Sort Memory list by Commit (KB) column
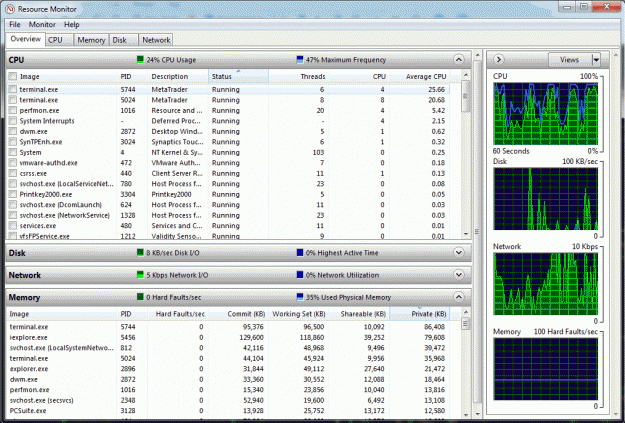This screenshot has height=423, width=625. pos(238,314)
